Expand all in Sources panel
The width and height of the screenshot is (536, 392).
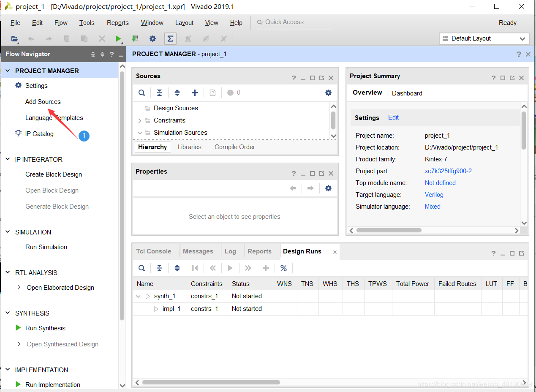177,93
